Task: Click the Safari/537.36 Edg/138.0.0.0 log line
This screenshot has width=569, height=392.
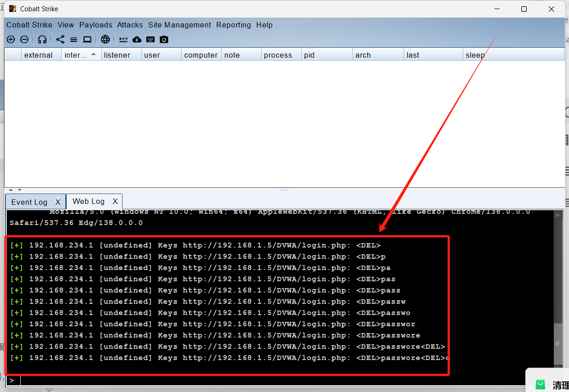Action: tap(76, 223)
